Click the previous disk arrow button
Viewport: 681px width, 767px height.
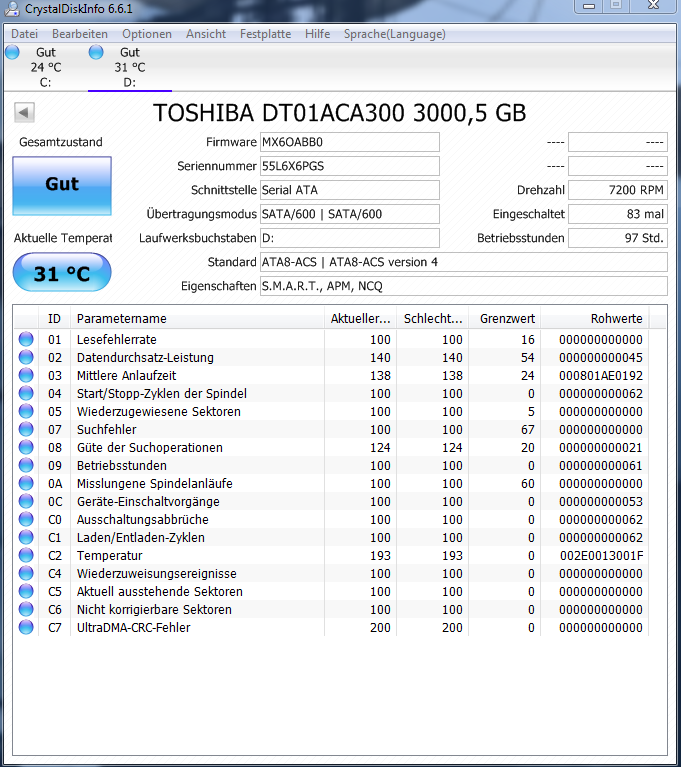(x=24, y=113)
